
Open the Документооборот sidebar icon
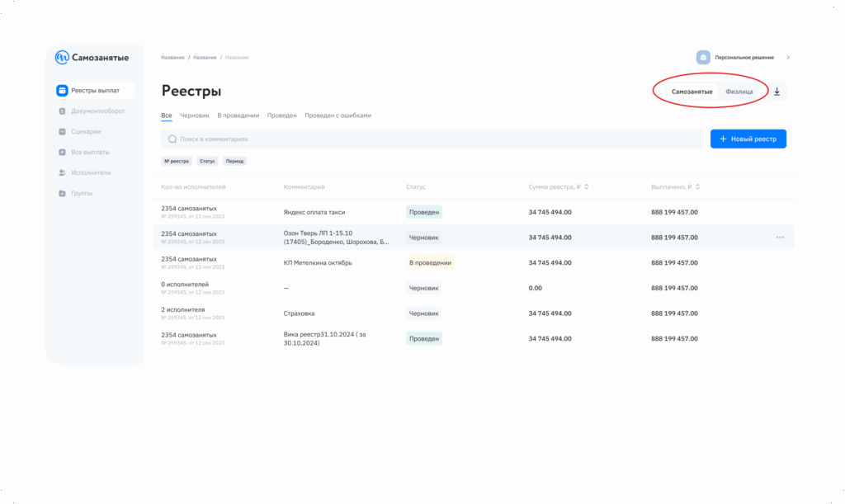pyautogui.click(x=62, y=111)
